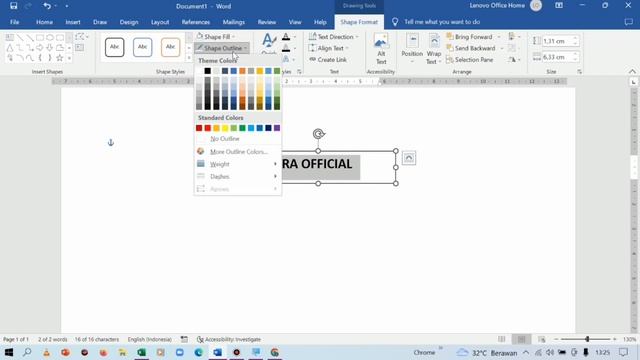Click the rotation handle above the text box

pyautogui.click(x=318, y=133)
